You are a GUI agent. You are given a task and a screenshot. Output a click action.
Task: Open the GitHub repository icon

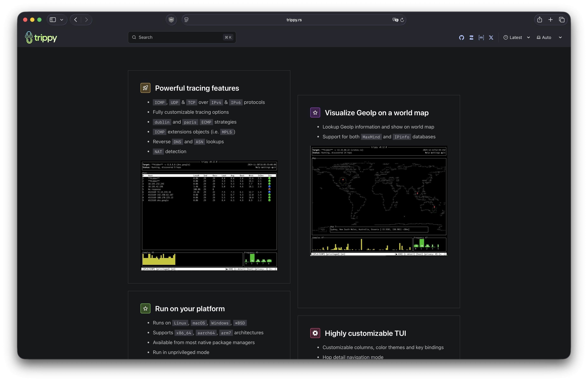461,38
